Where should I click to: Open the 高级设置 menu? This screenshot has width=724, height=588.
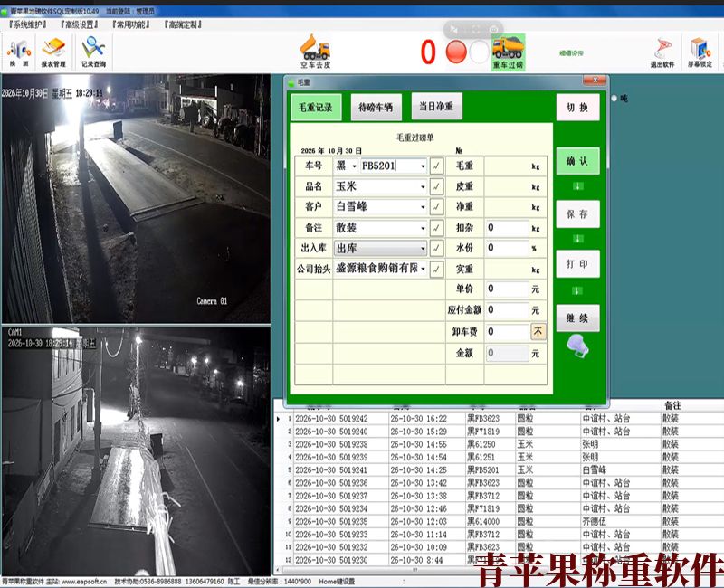click(79, 24)
